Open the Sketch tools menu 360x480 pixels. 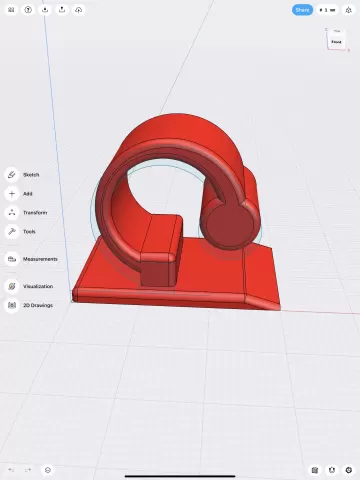[31, 175]
